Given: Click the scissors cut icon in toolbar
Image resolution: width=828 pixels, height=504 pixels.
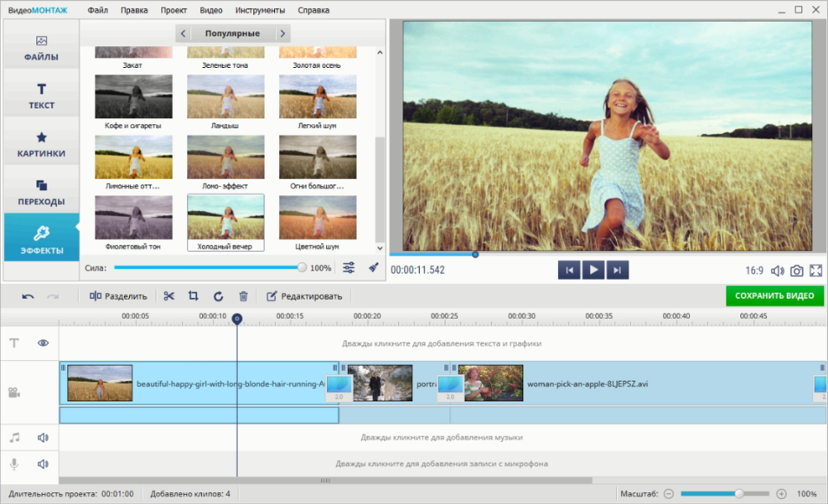Looking at the screenshot, I should coord(169,296).
